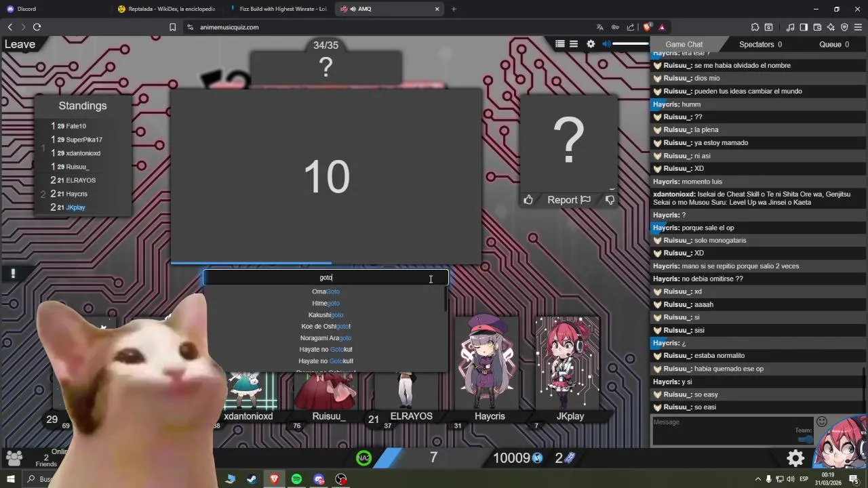868x488 pixels.
Task: Open Brave Rewards triangle icon
Action: [x=662, y=27]
